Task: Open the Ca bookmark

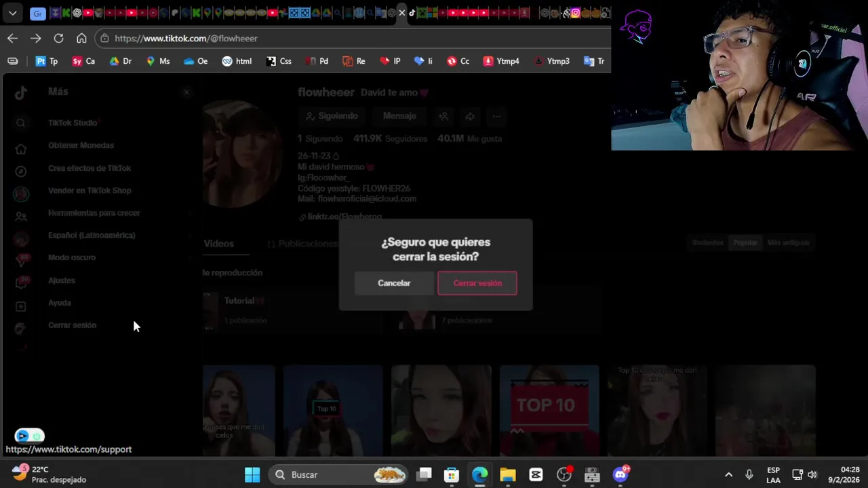Action: tap(83, 61)
